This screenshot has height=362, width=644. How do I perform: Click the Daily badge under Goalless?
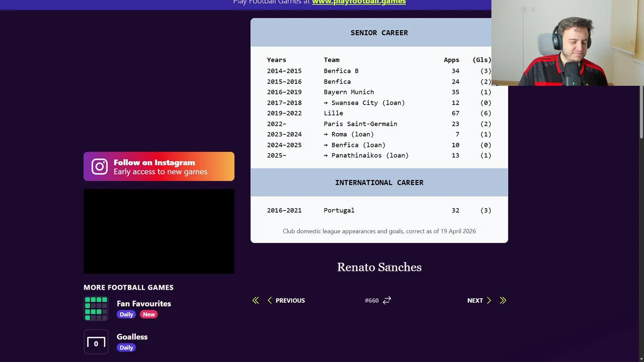coord(126,347)
